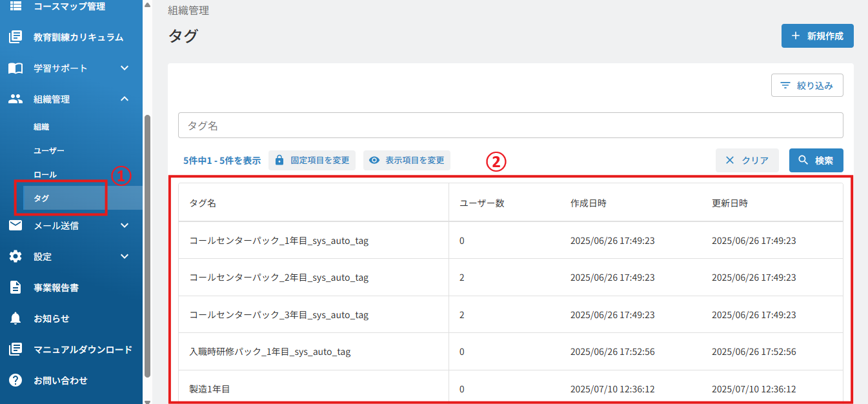The image size is (868, 404).
Task: Click the 組織管理 people icon
Action: pos(15,99)
